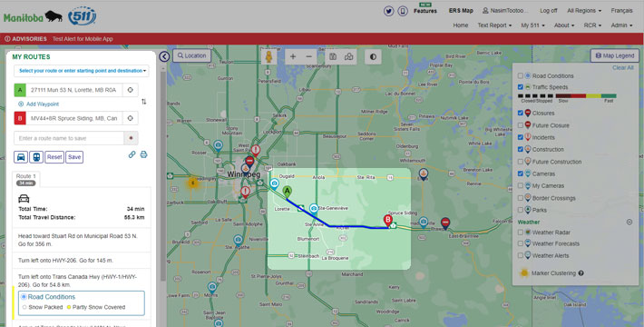
Task: Go to Home page
Action: click(461, 25)
